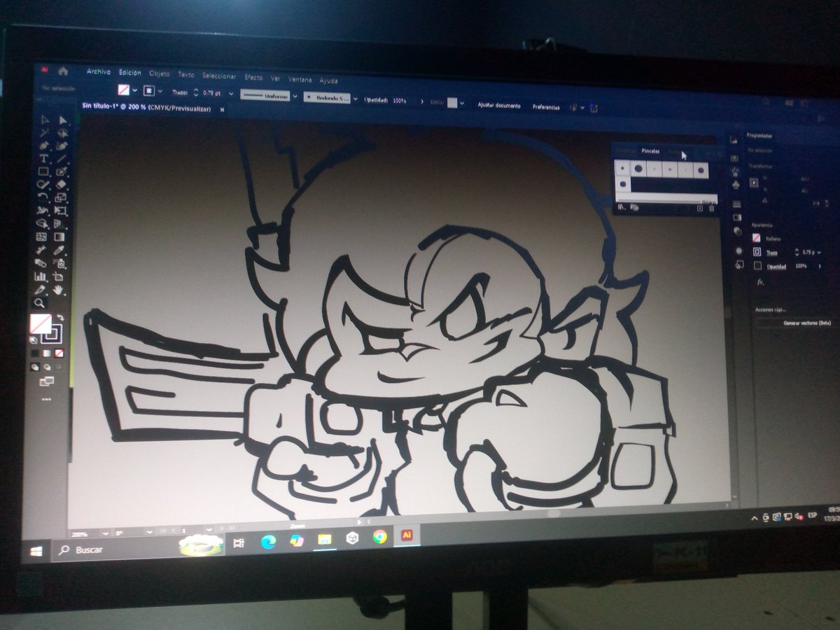This screenshot has height=630, width=840.
Task: Open fill color dropdown in control bar
Action: tap(134, 90)
